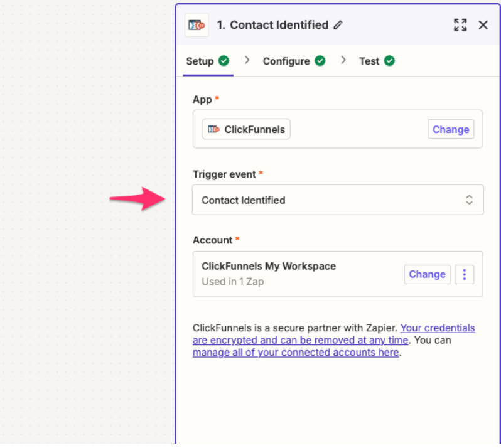Click the chevron between Setup and Configure

[247, 60]
